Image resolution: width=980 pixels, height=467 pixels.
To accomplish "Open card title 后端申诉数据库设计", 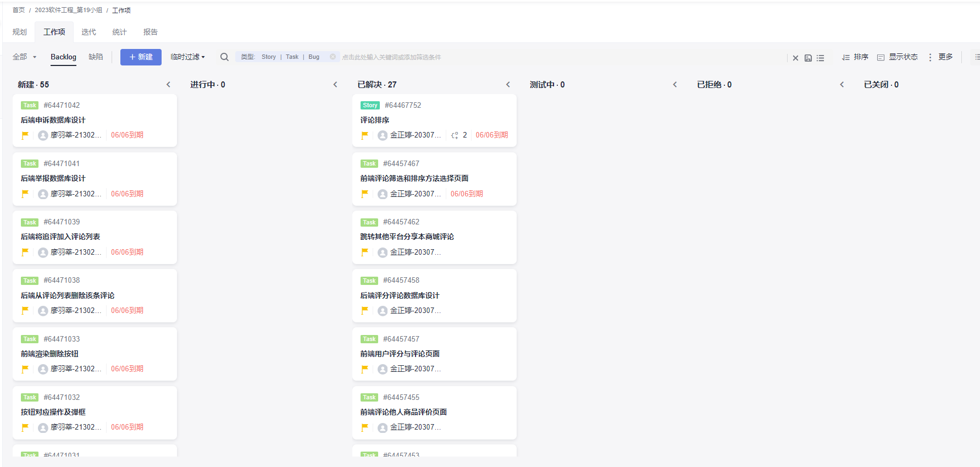I will 53,120.
